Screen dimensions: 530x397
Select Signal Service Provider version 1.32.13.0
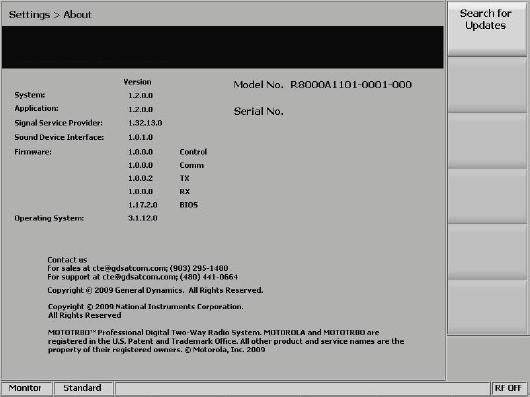145,123
